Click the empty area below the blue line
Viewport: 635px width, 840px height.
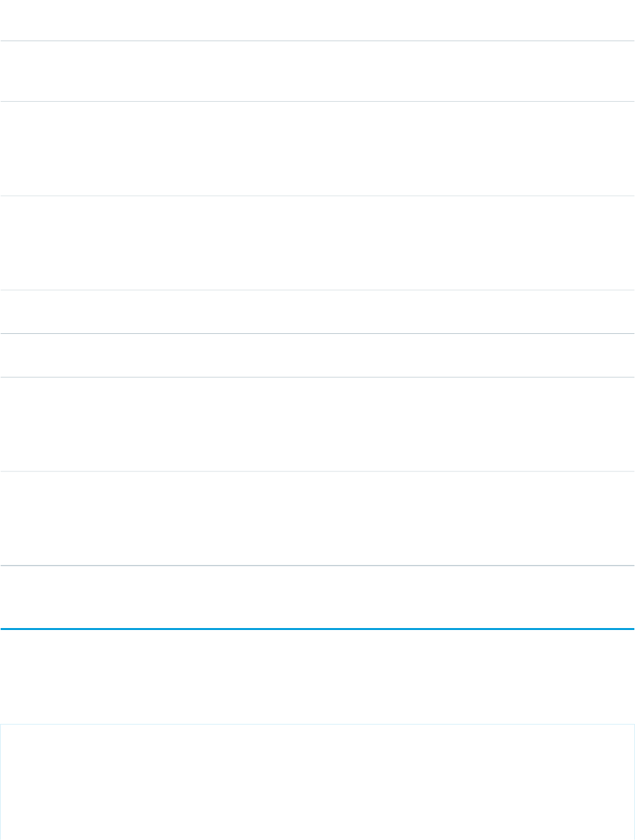coord(317,675)
